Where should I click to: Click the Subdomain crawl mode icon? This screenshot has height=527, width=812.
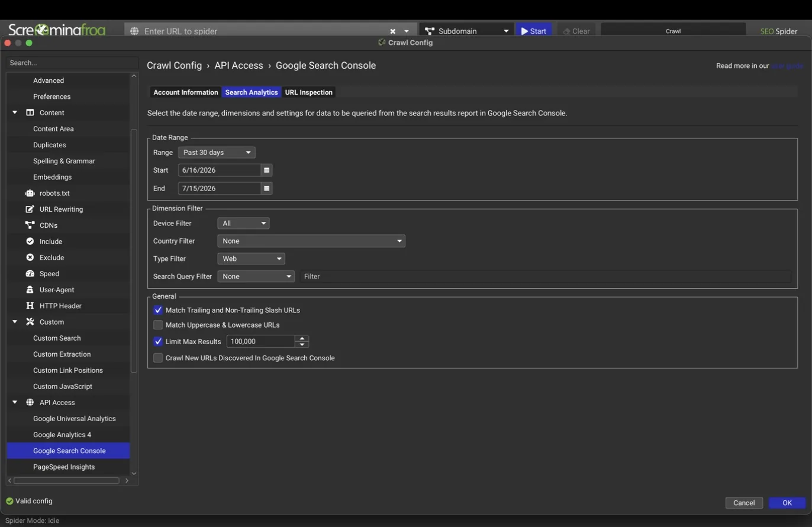(x=430, y=31)
